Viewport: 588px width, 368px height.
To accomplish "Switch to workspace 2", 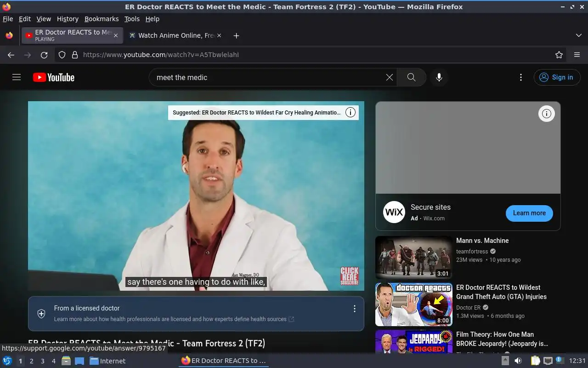I will (x=32, y=361).
